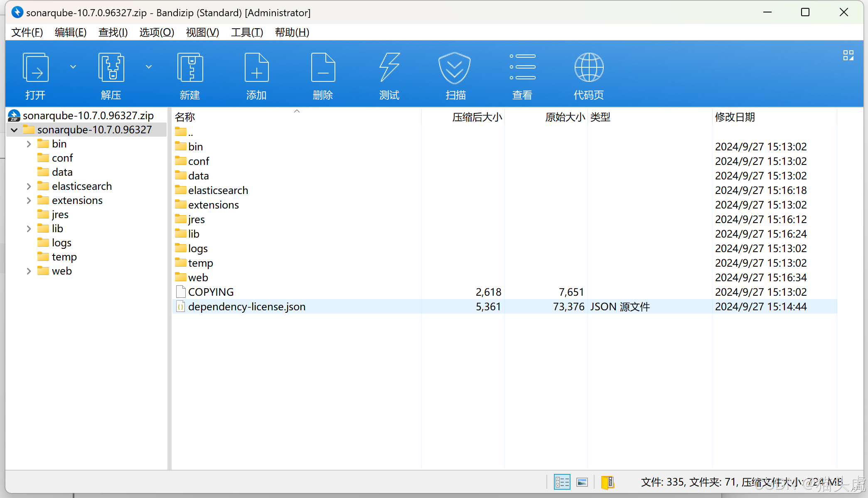
Task: Open the dropdown arrow beside 解压
Action: 149,66
